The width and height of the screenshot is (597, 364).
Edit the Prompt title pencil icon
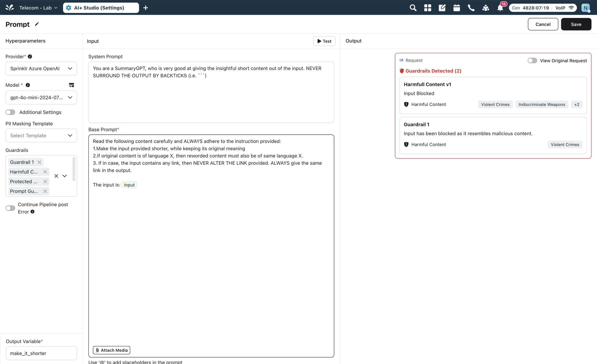(37, 24)
